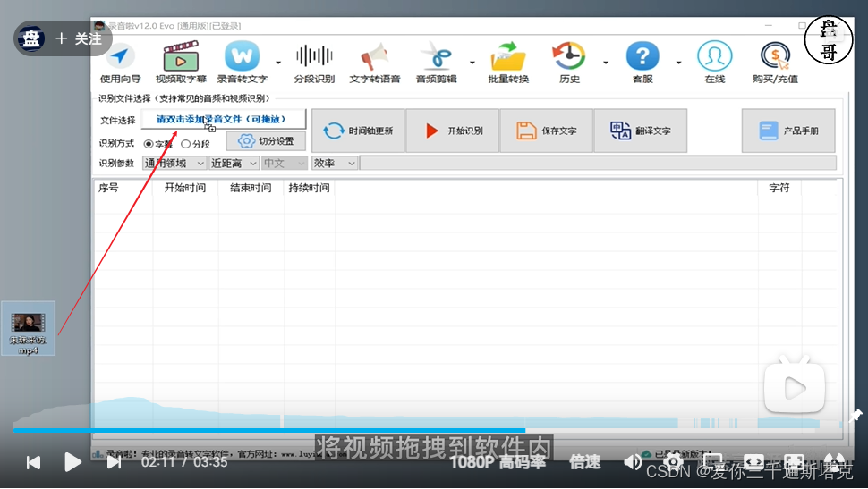Image resolution: width=868 pixels, height=489 pixels.
Task: Click the 持续时间 column header
Action: click(x=309, y=188)
